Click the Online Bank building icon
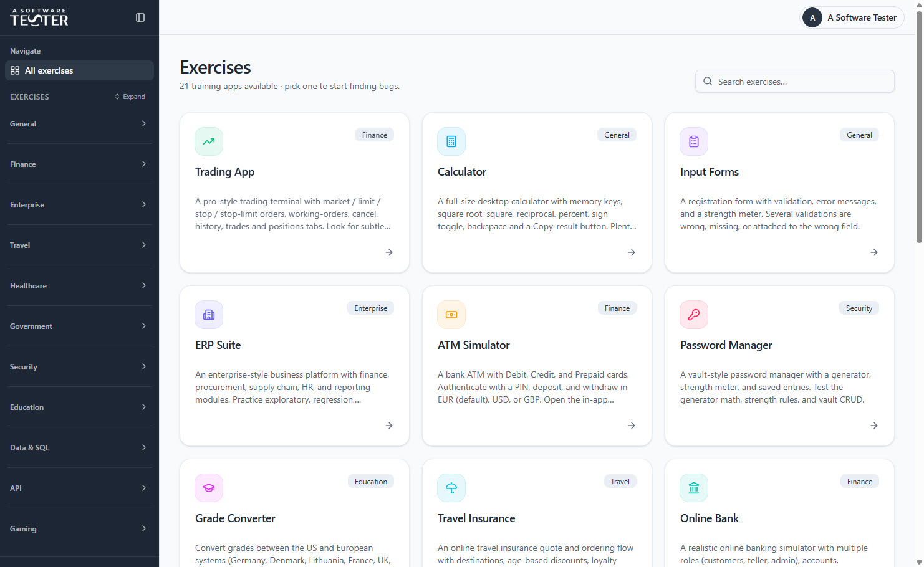The image size is (924, 567). 694,488
